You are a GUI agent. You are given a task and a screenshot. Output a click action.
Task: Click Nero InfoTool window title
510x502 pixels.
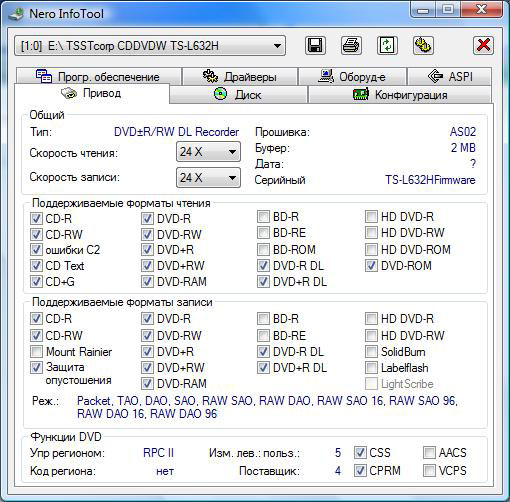tap(66, 14)
